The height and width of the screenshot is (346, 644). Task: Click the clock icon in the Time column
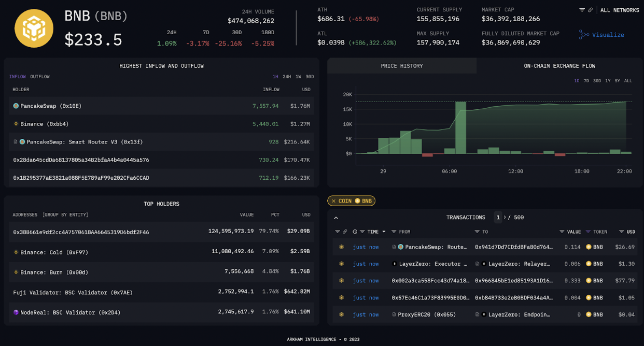(x=355, y=232)
